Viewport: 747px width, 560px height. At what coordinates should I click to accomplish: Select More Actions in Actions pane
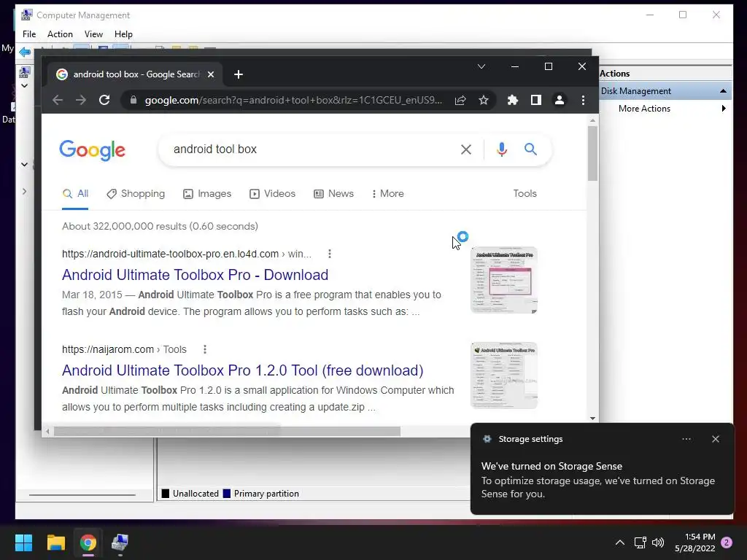644,109
